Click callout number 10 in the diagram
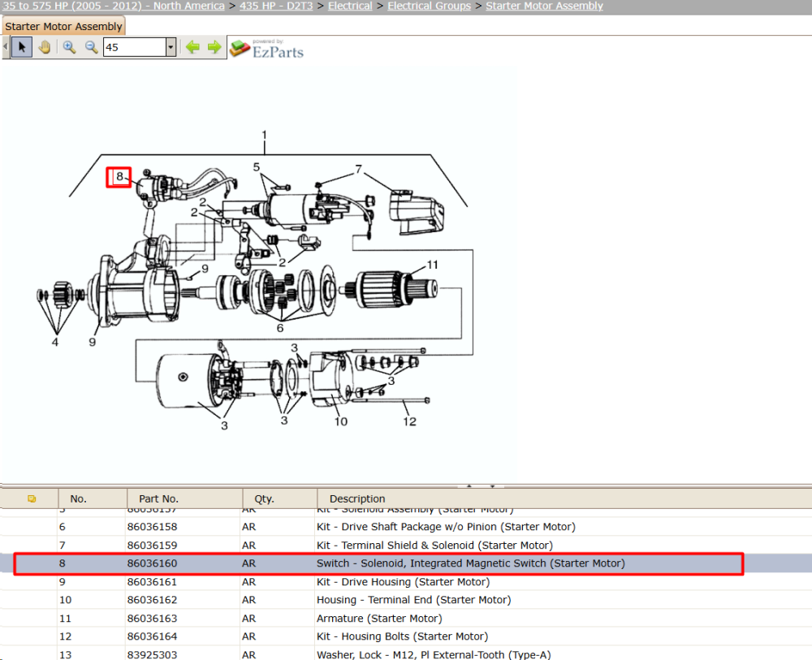This screenshot has height=660, width=812. pyautogui.click(x=341, y=422)
